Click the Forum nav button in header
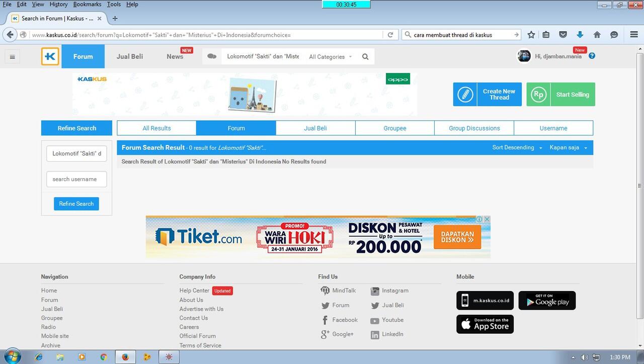Viewport: 644px width, 364px height. pyautogui.click(x=83, y=56)
